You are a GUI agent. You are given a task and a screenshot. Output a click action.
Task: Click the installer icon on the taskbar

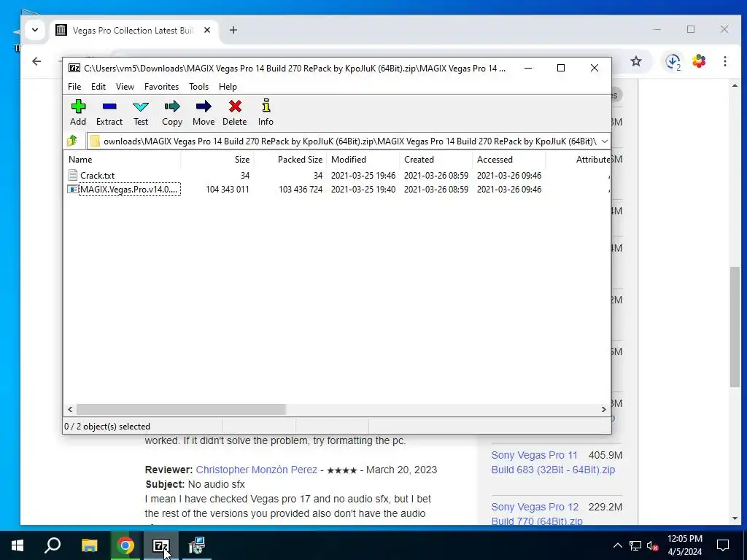(x=196, y=545)
